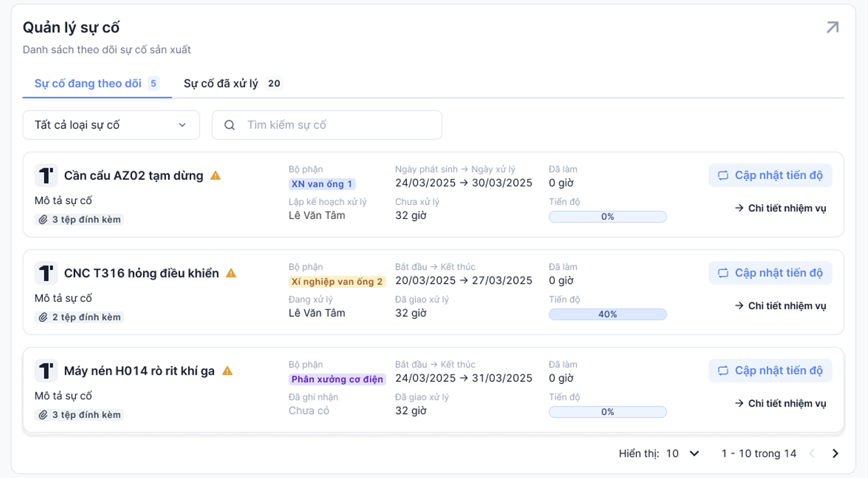This screenshot has width=868, height=478.
Task: Click warning icon beside Máy nén H014 rò rỉ khí ga
Action: [x=227, y=371]
